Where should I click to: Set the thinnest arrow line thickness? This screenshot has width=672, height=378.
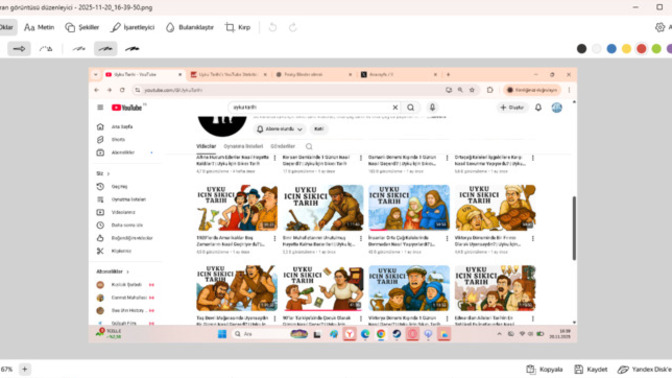tap(78, 49)
